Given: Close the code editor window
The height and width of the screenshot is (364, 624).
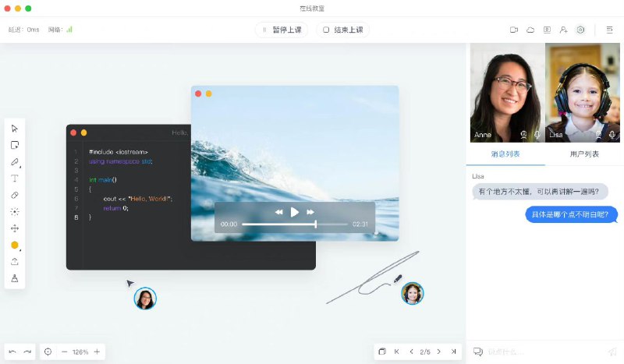Looking at the screenshot, I should [x=73, y=133].
